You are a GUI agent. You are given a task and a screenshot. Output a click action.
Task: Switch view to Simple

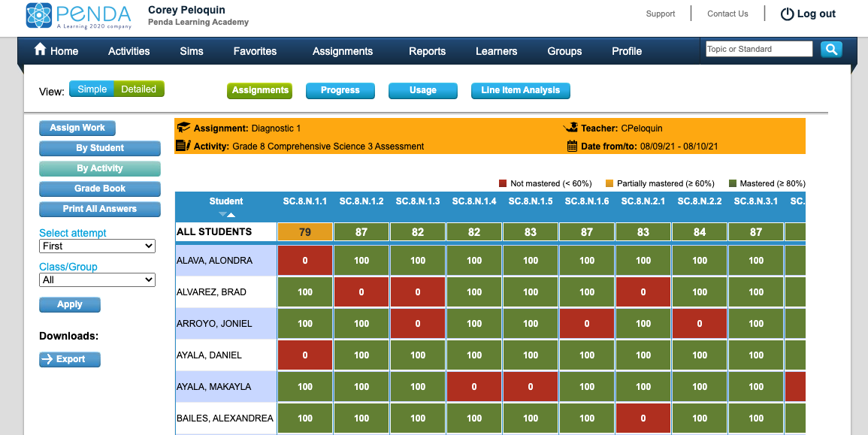pos(92,89)
